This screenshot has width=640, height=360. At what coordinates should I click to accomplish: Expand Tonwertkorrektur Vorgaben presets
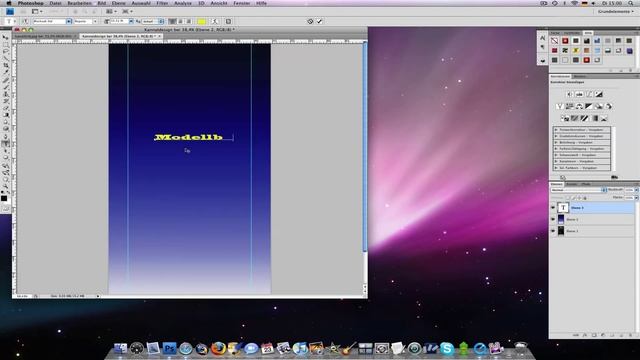[556, 130]
